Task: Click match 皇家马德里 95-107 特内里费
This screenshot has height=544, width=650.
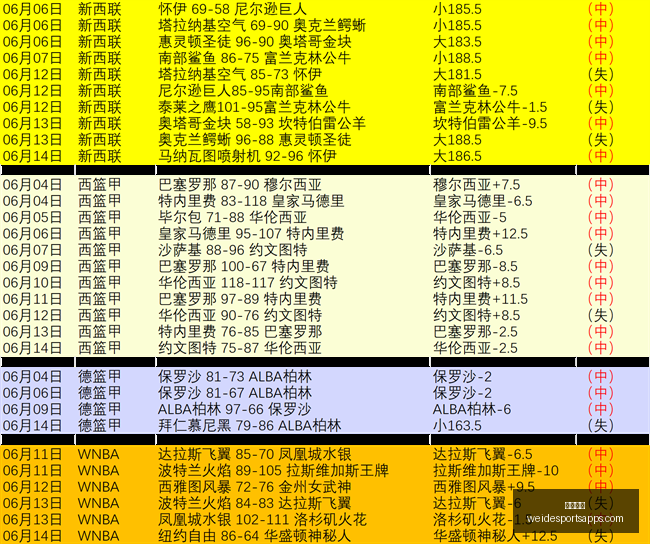Action: click(251, 234)
